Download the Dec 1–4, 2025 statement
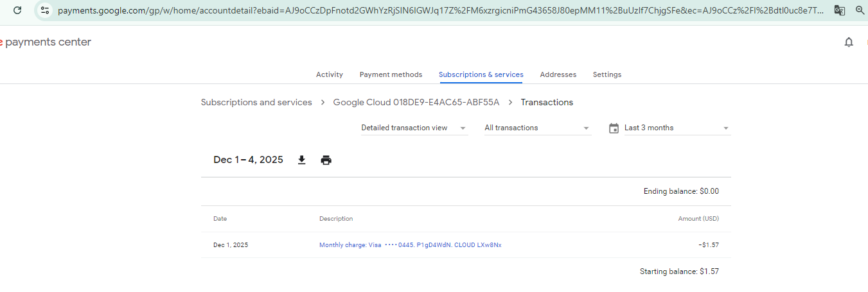 pyautogui.click(x=301, y=160)
